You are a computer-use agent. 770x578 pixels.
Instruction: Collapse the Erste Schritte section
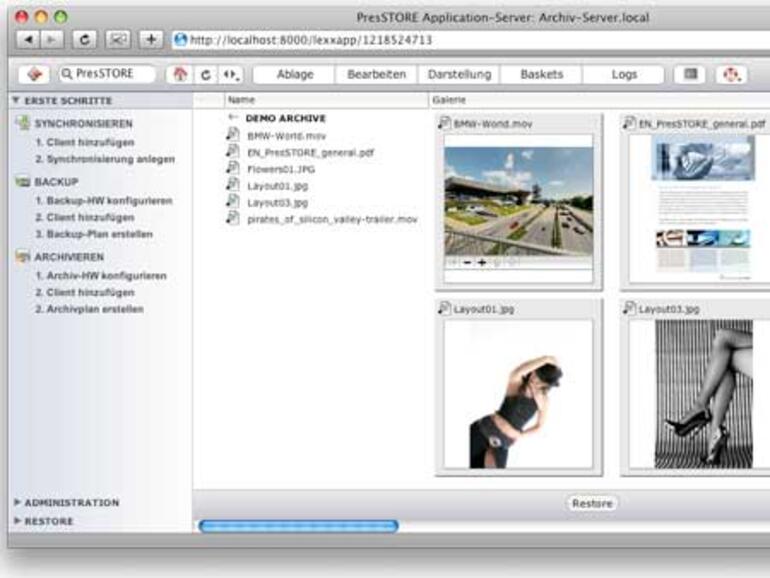16,100
